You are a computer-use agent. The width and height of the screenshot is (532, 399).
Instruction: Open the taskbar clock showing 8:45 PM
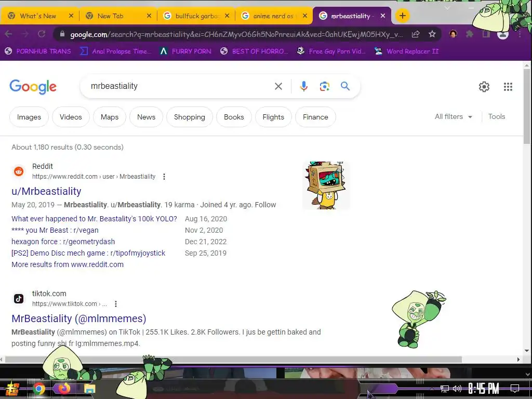[x=484, y=389]
